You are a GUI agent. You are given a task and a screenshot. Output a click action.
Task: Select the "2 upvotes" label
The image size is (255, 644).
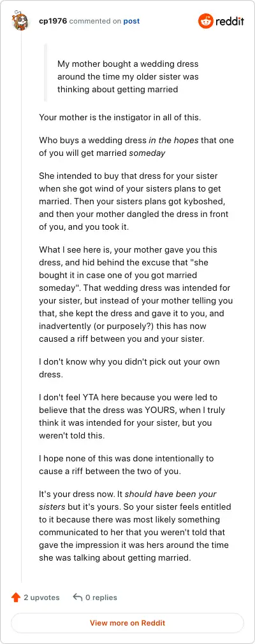[41, 598]
